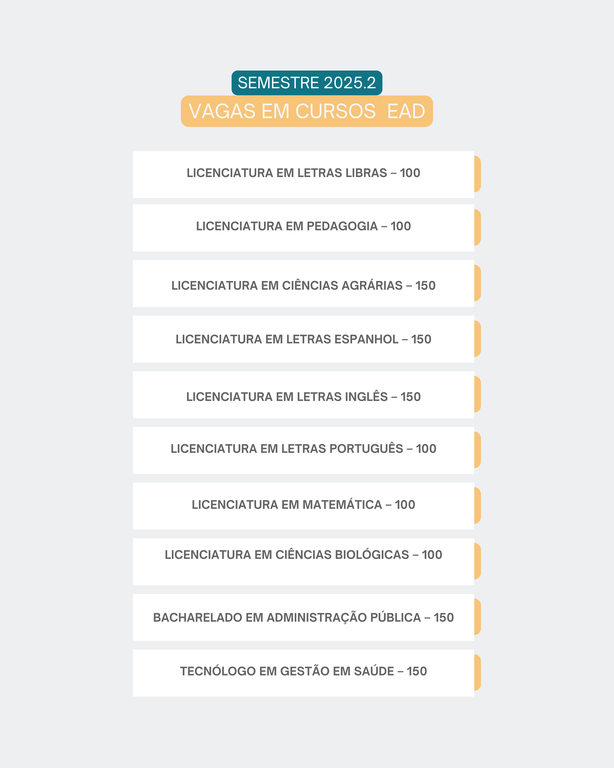614x768 pixels.
Task: Select Licenciatura em Letras Português row
Action: point(303,450)
